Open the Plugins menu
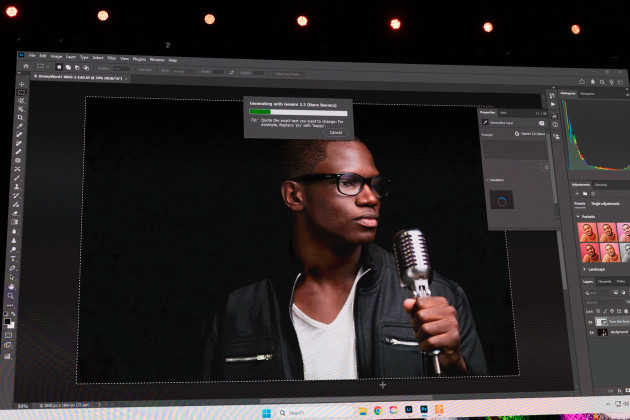This screenshot has width=630, height=420. pos(139,59)
